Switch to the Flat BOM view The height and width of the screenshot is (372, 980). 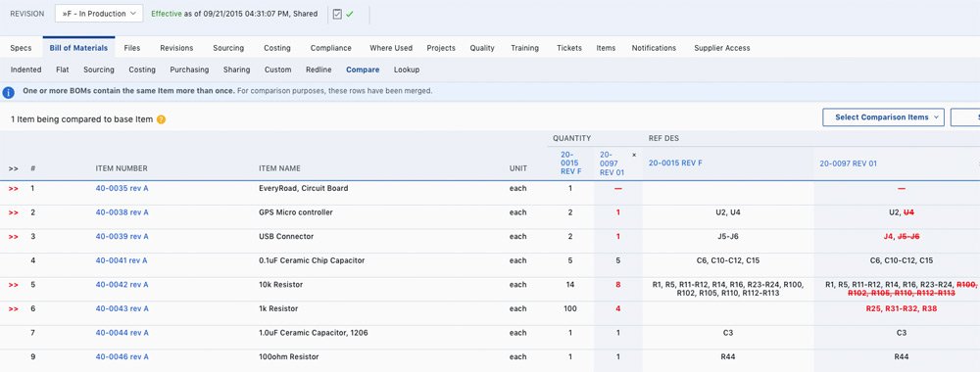pyautogui.click(x=63, y=70)
